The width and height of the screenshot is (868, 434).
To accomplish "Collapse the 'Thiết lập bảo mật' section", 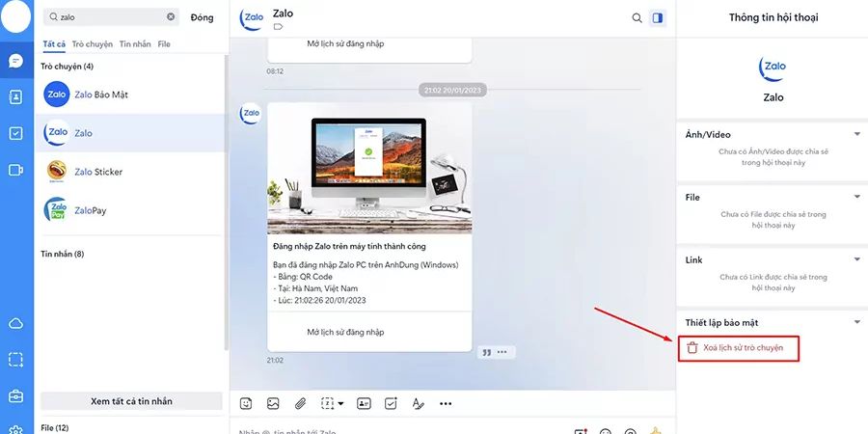I will 857,321.
